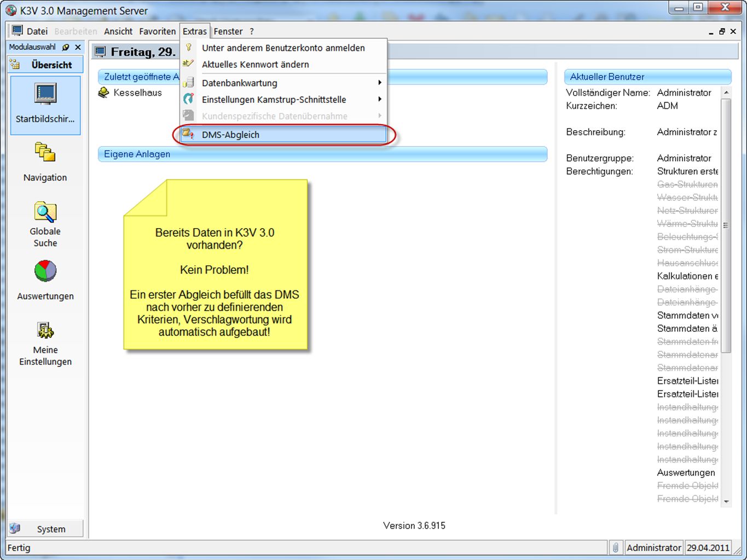This screenshot has height=560, width=747.
Task: Click the yellow sticky note
Action: 216,265
